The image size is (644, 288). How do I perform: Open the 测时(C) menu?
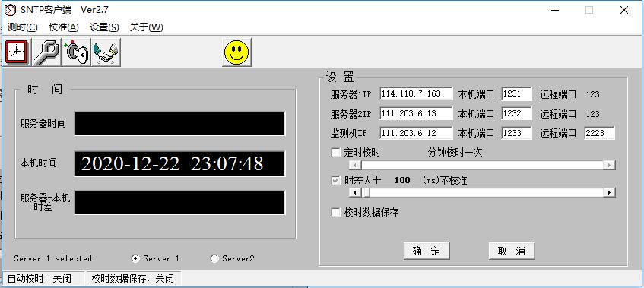pos(23,27)
